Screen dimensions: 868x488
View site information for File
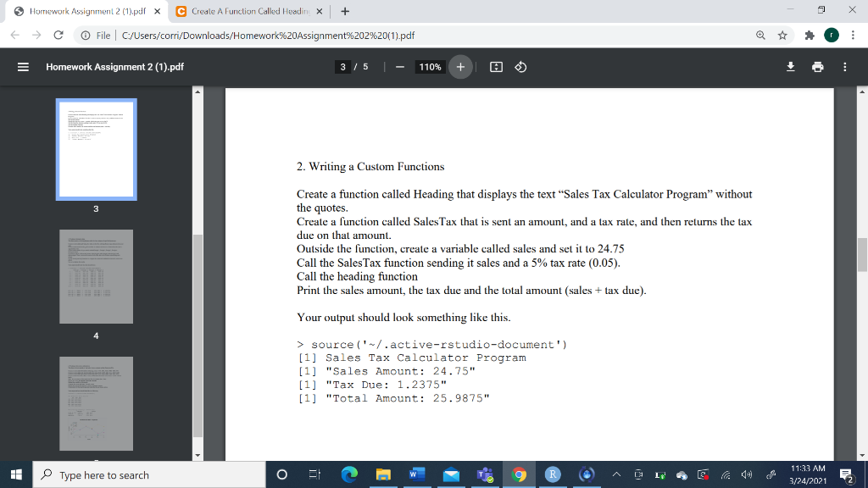click(x=95, y=36)
